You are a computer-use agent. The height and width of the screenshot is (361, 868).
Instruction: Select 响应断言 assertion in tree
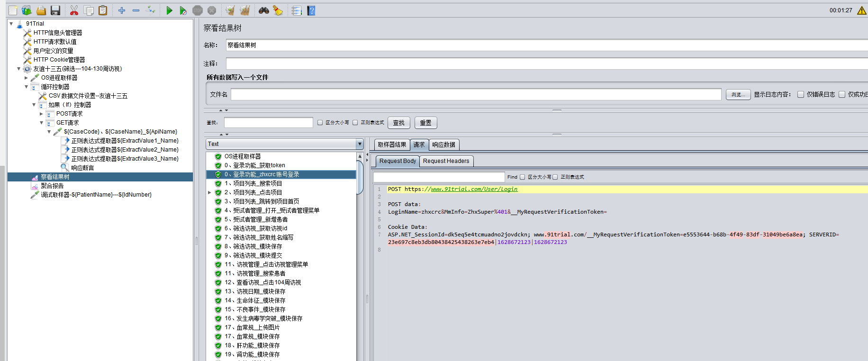click(82, 168)
